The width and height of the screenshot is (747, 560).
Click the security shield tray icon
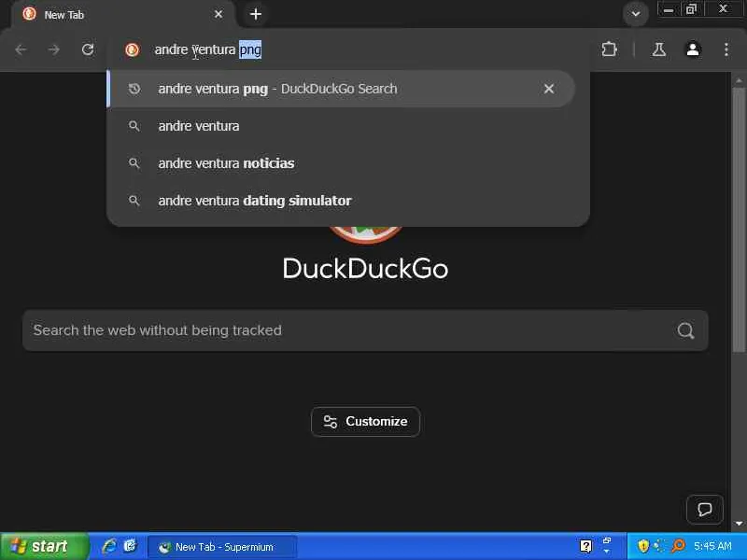(643, 546)
